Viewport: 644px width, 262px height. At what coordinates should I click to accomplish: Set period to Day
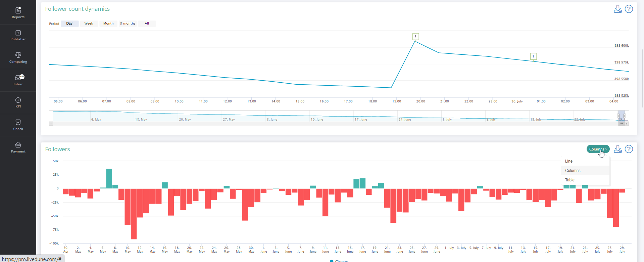[69, 24]
